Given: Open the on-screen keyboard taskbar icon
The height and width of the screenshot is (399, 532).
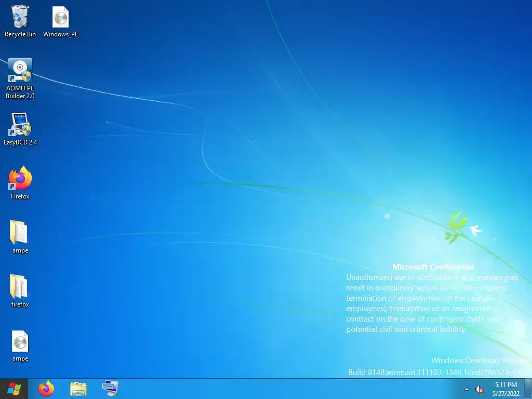Looking at the screenshot, I should tap(110, 389).
